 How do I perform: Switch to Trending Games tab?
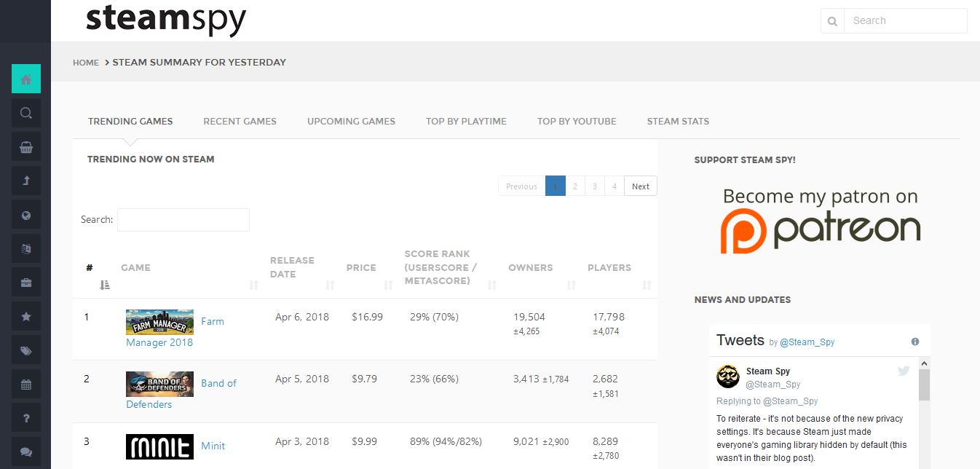(x=130, y=121)
